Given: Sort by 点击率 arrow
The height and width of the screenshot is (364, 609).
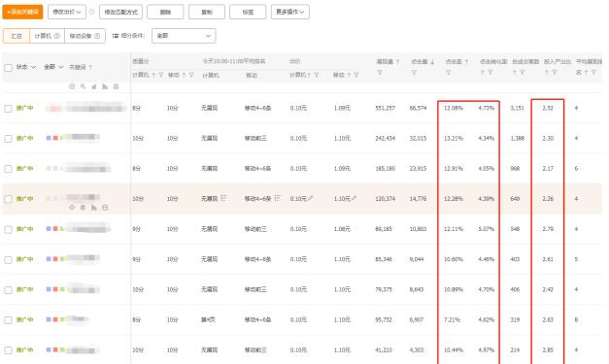Looking at the screenshot, I should pyautogui.click(x=466, y=62).
